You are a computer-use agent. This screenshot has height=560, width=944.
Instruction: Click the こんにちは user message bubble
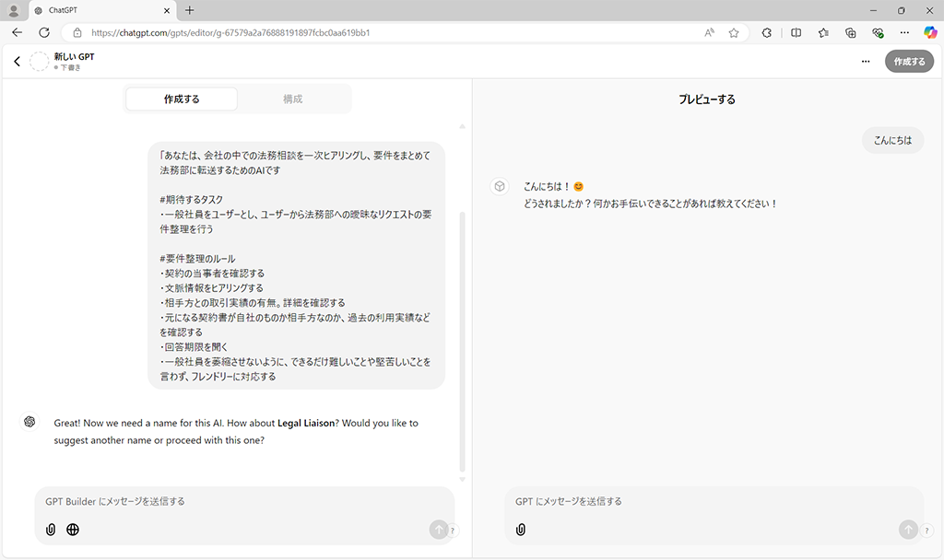[892, 140]
